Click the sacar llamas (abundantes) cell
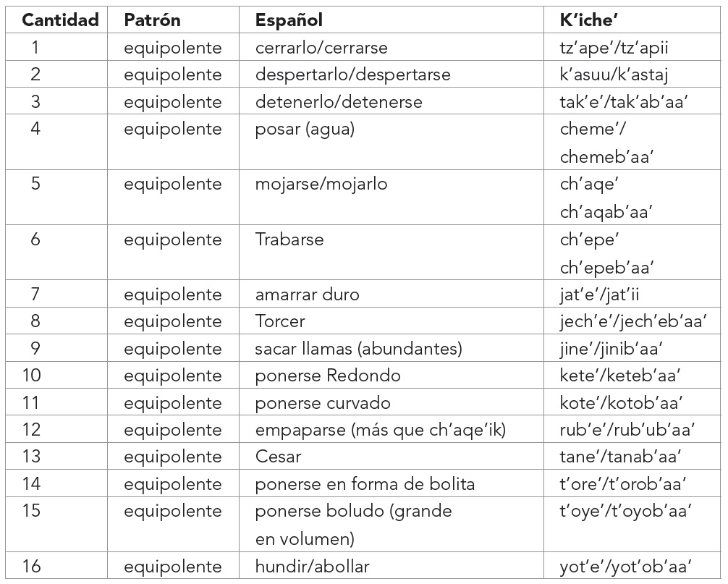The width and height of the screenshot is (728, 584). [x=358, y=349]
